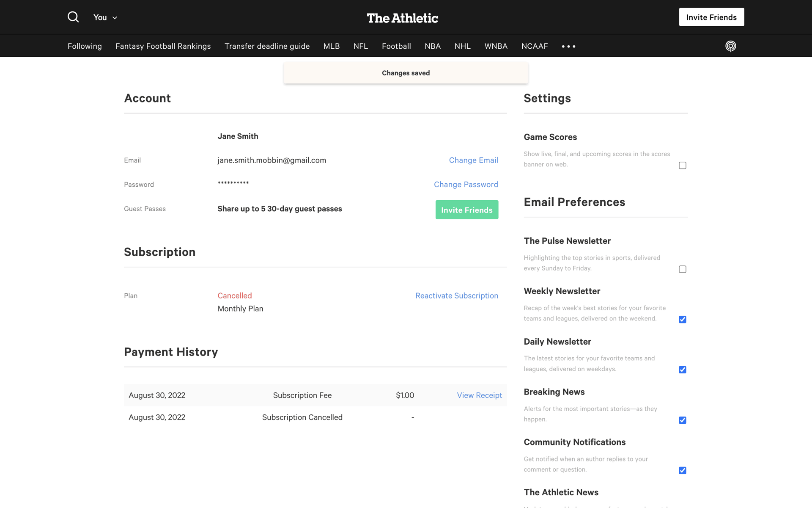Uncheck the Community Notifications checkbox
This screenshot has height=508, width=812.
pyautogui.click(x=682, y=471)
